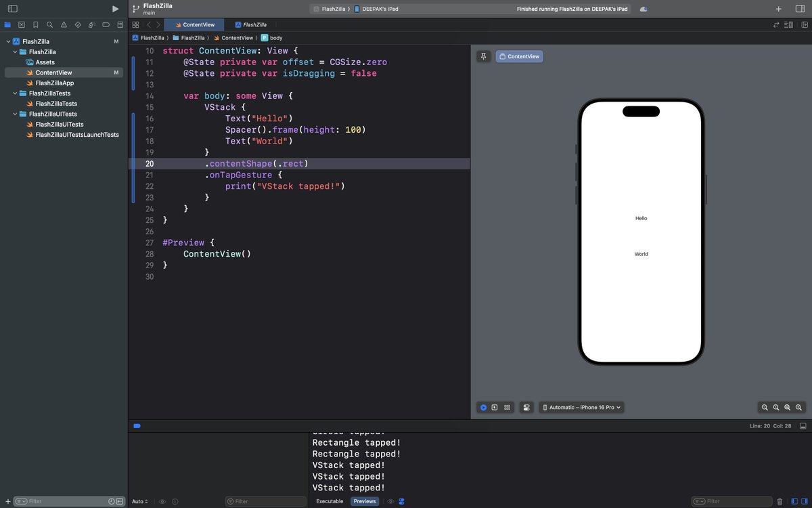Open the Automatic – iPhone 16 Pro device menu

(x=582, y=407)
